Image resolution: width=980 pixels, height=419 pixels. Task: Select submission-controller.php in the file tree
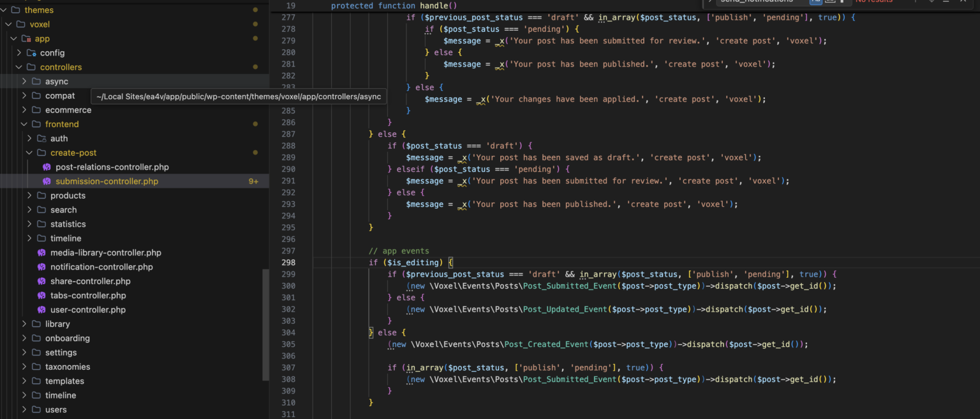(107, 181)
